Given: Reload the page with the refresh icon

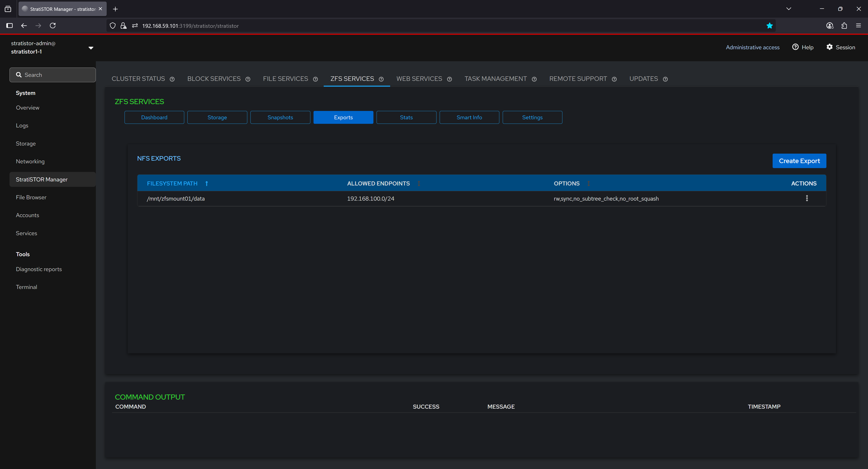Looking at the screenshot, I should tap(53, 26).
